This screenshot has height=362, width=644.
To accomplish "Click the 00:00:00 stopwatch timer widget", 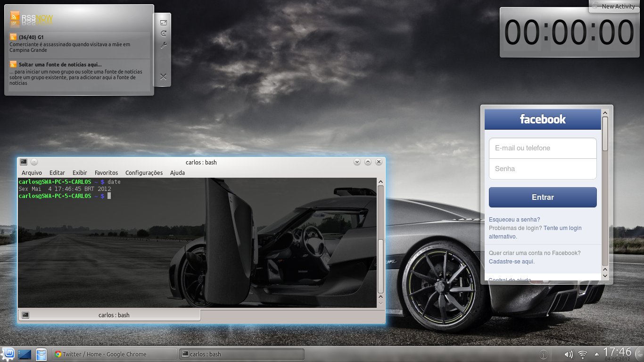I will 570,33.
